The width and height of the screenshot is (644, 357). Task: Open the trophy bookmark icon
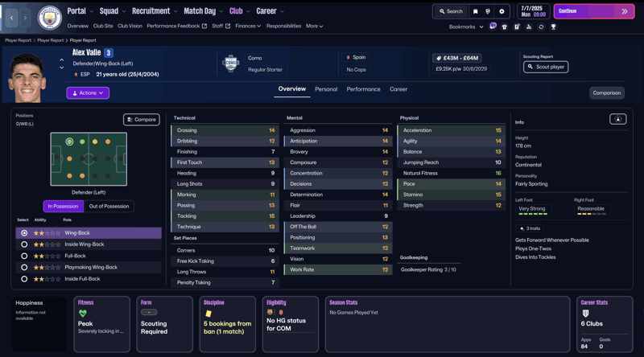coord(553,27)
